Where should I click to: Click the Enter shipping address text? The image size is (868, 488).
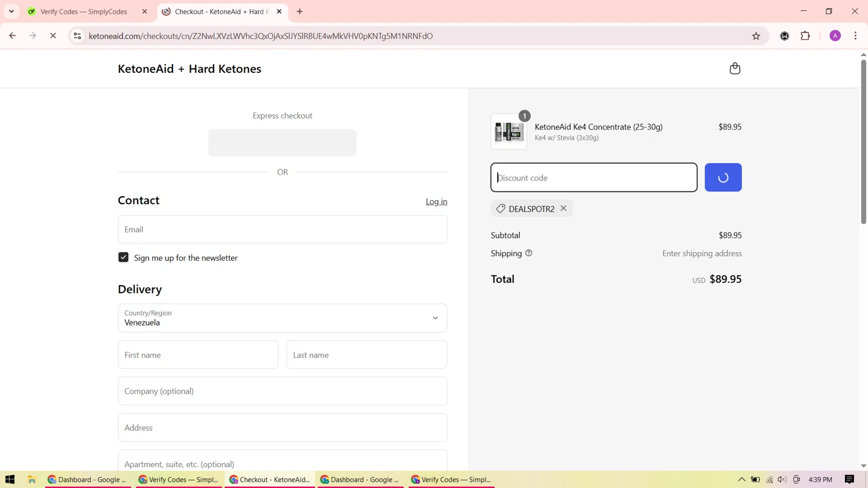(702, 253)
